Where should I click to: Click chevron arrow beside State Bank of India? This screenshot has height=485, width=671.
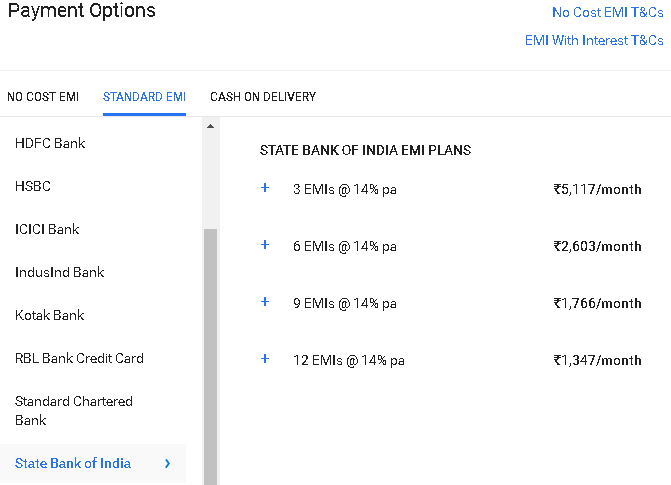pyautogui.click(x=167, y=464)
